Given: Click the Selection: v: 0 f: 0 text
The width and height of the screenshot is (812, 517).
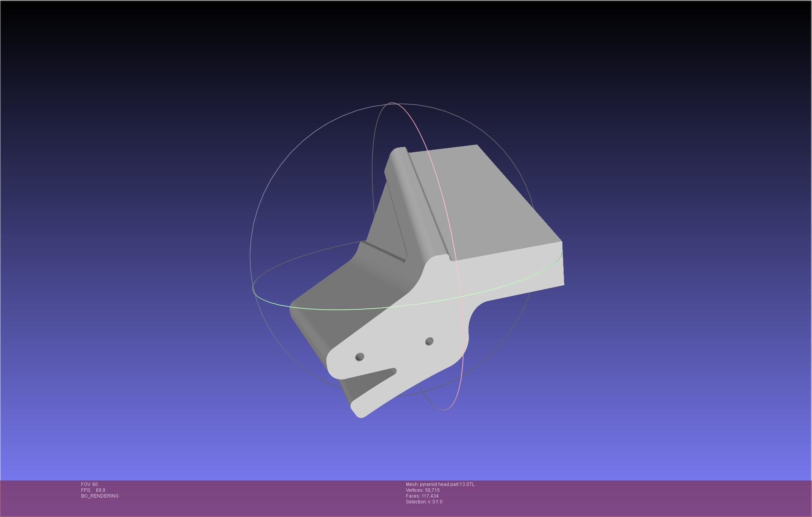Looking at the screenshot, I should pos(424,502).
